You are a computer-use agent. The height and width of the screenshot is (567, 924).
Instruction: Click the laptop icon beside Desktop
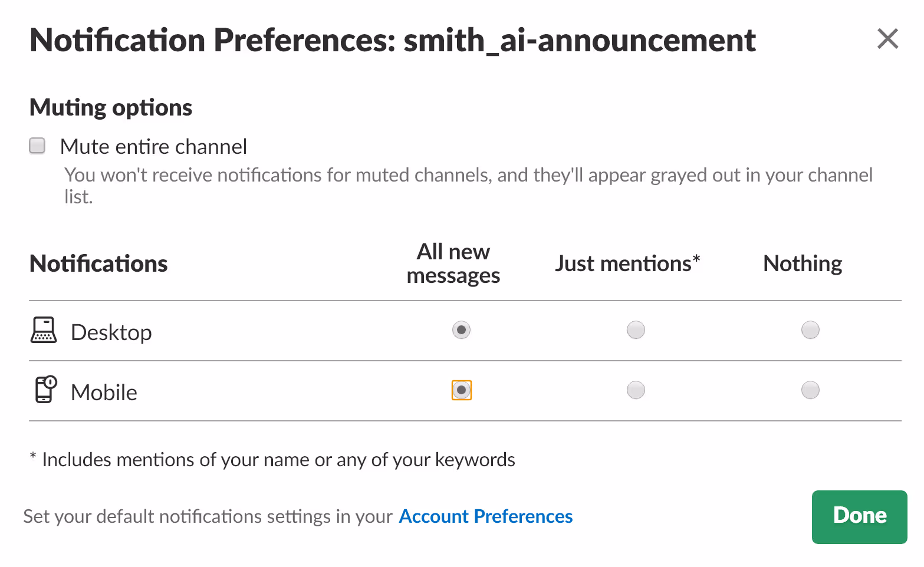(x=43, y=331)
